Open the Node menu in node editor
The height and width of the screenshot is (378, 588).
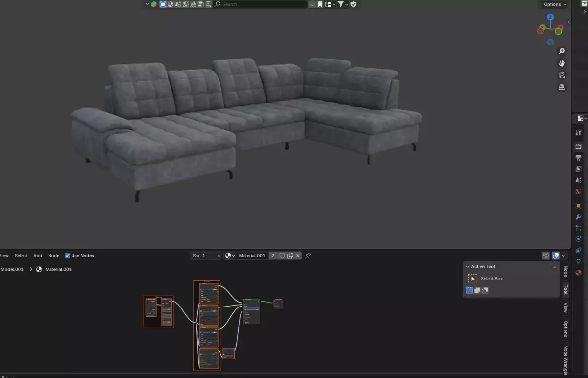tap(54, 256)
